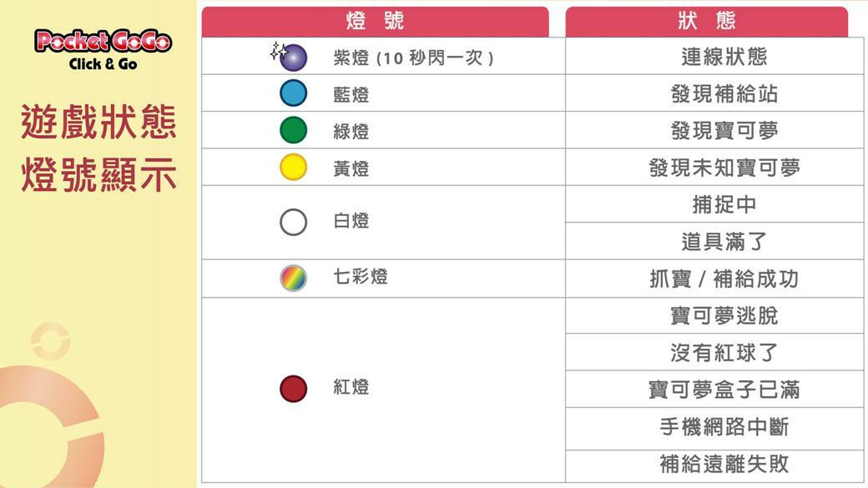868x488 pixels.
Task: Click the 抓寶 / 補給成功 status text
Action: tap(724, 279)
